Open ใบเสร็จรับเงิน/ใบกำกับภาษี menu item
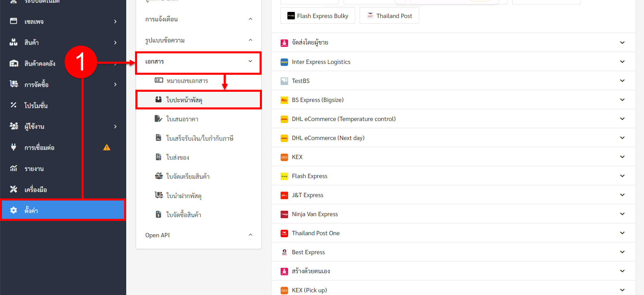Viewport: 644px width, 295px height. click(198, 138)
